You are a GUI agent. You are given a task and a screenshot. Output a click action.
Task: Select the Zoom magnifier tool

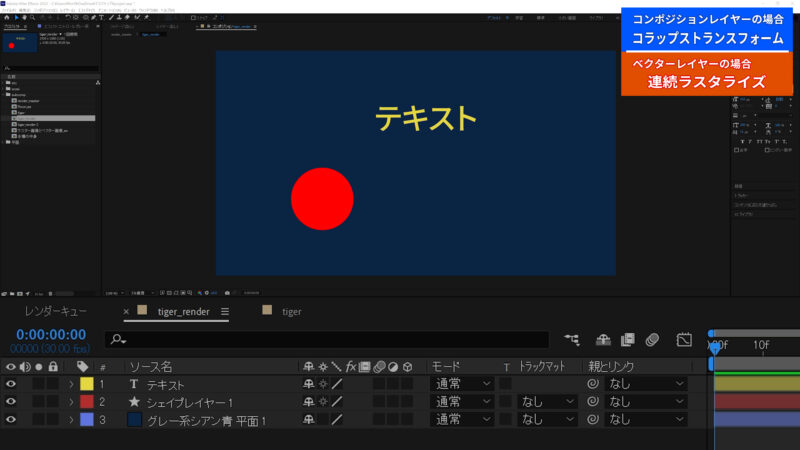[32, 17]
